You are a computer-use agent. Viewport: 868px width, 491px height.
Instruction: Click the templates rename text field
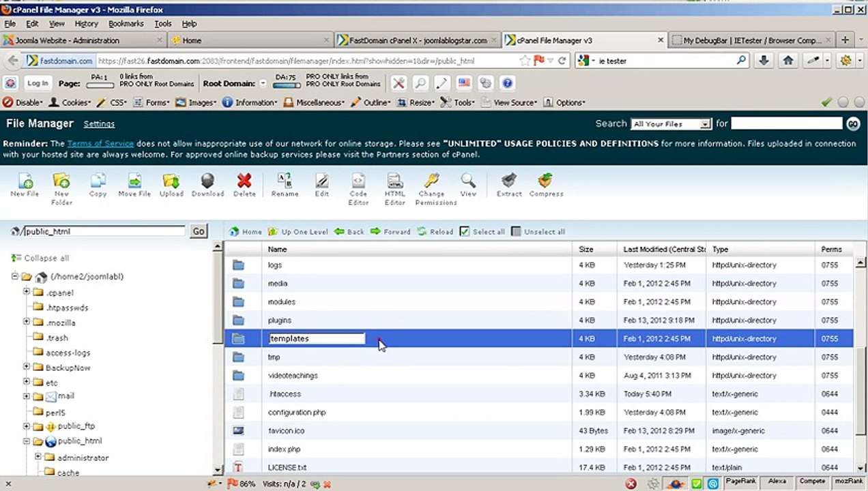[317, 338]
